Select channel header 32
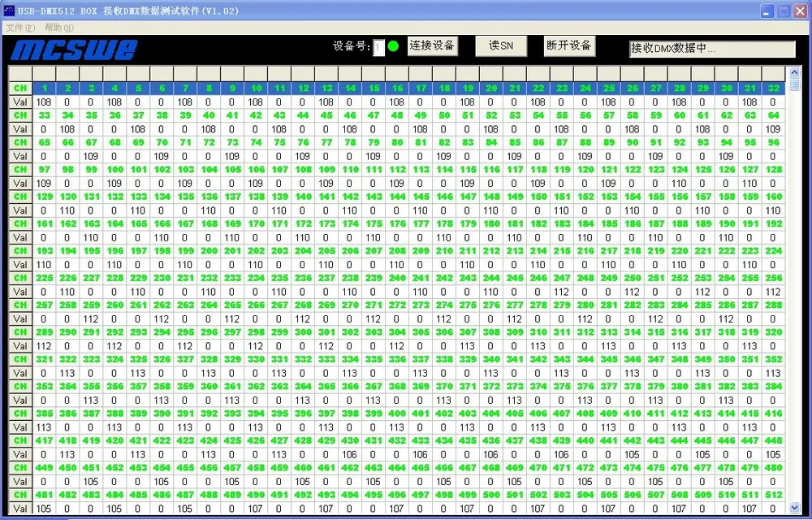This screenshot has width=812, height=520. [773, 88]
